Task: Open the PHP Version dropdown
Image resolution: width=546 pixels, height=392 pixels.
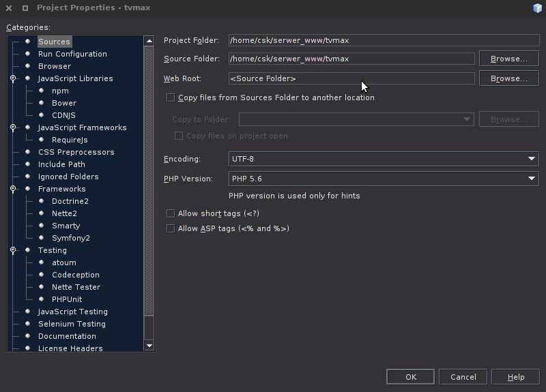Action: pos(384,179)
